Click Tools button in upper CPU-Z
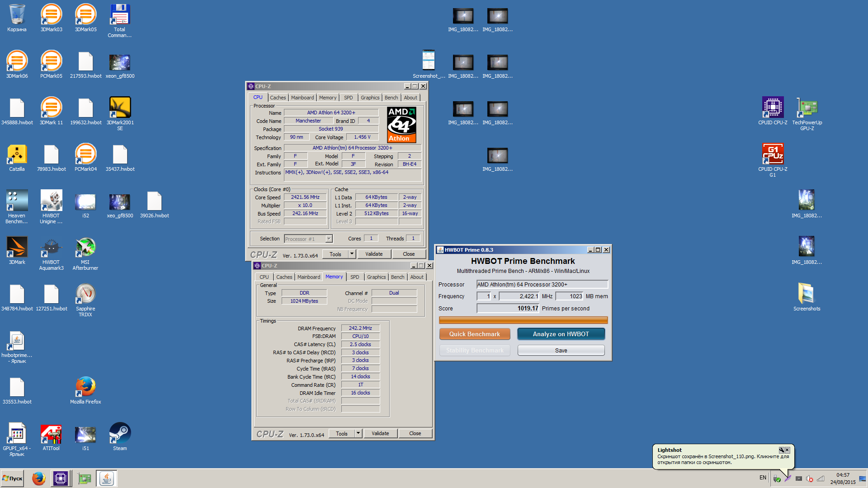The height and width of the screenshot is (488, 868). (x=335, y=254)
